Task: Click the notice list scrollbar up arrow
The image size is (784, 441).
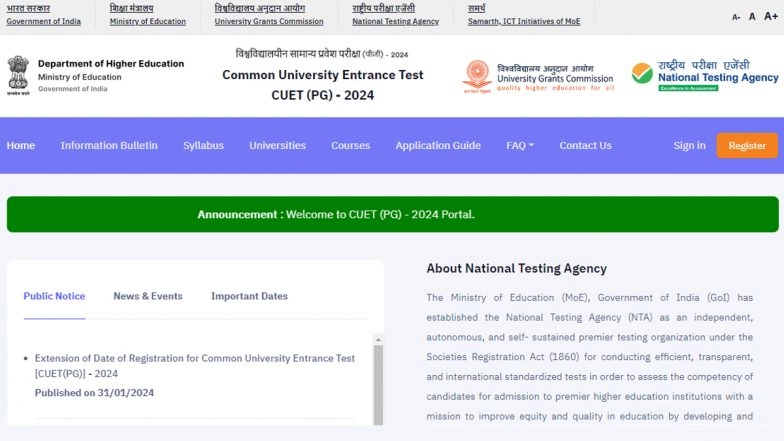Action: 378,340
